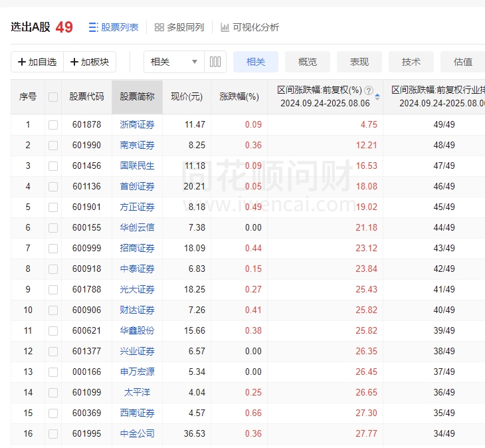The height and width of the screenshot is (448, 485).
Task: Open the 国联民生 stock link
Action: pyautogui.click(x=137, y=166)
